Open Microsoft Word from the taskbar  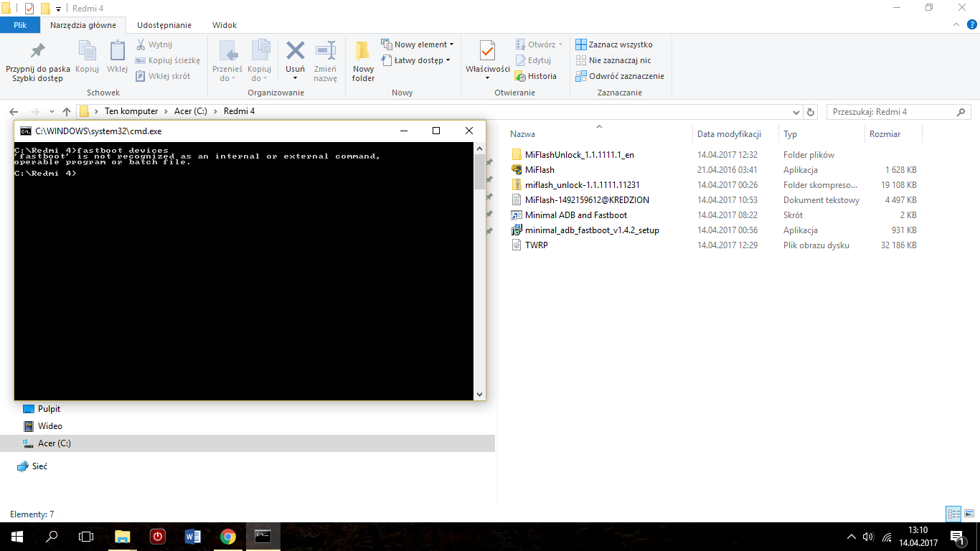(192, 537)
